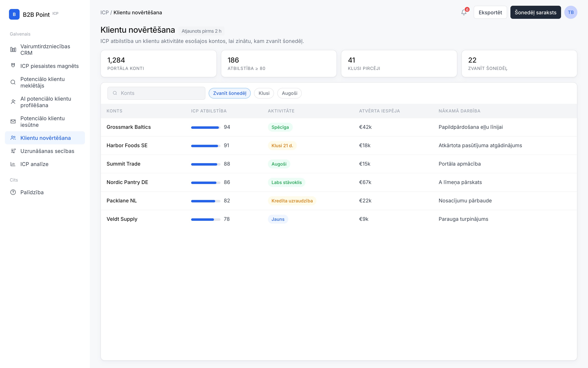Viewport: 588px width, 368px height.
Task: Click the €67k open opportunity value
Action: pos(365,182)
